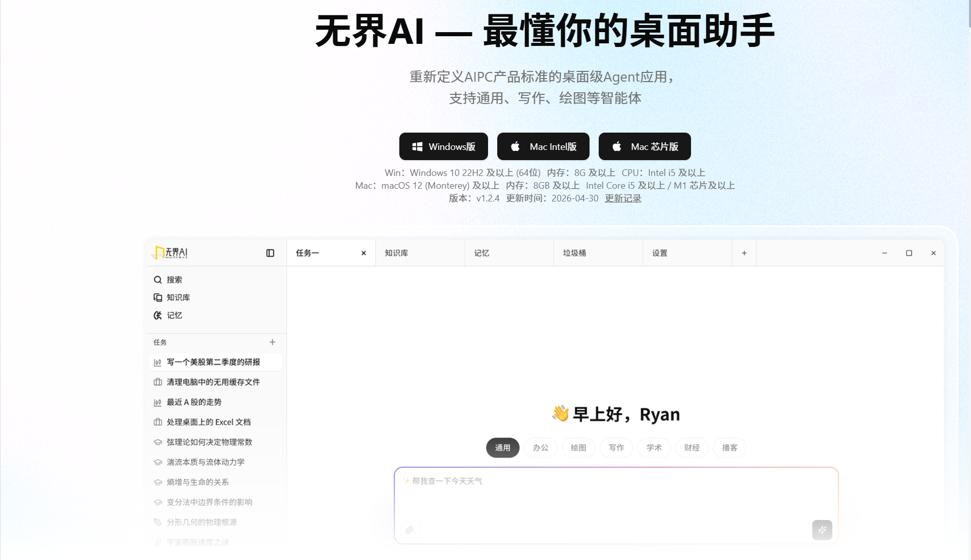The width and height of the screenshot is (971, 560).
Task: Click the 任务 section header
Action: [160, 342]
